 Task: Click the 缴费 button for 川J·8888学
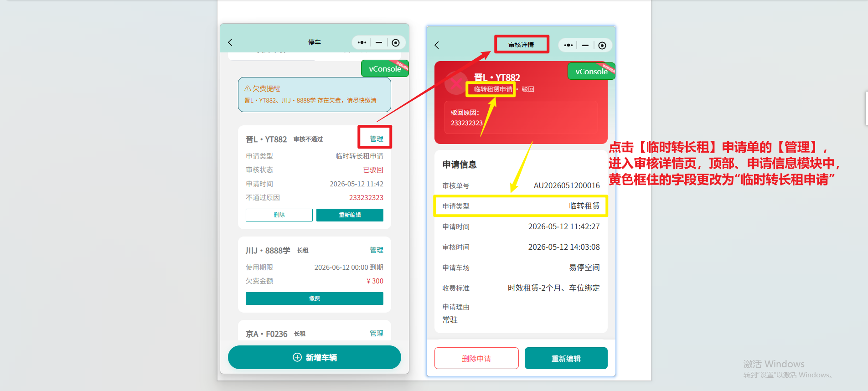[x=315, y=298]
